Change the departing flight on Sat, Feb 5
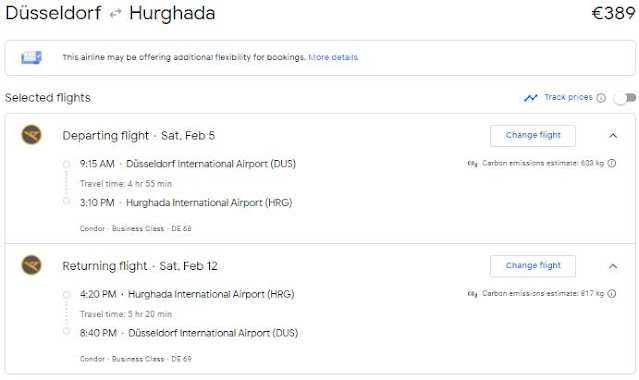 point(533,135)
